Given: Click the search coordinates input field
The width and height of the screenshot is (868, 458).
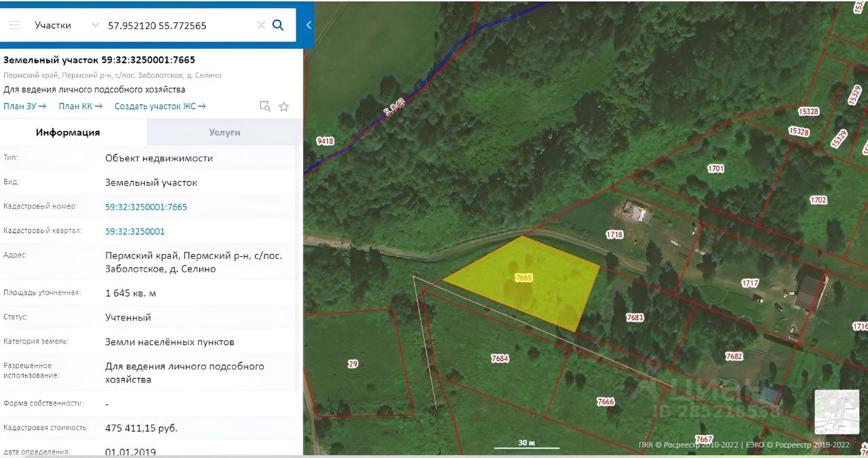Looking at the screenshot, I should coord(179,25).
